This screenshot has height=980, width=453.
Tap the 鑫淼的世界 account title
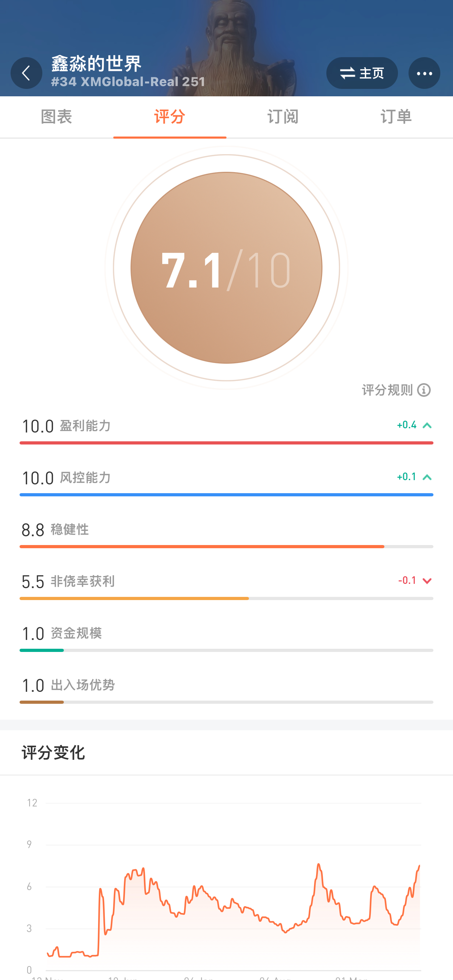96,63
